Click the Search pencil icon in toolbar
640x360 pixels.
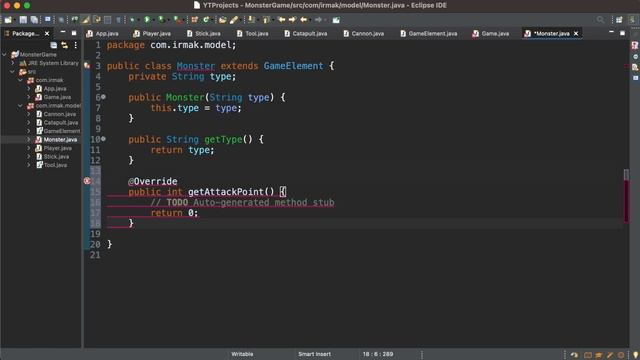(234, 20)
